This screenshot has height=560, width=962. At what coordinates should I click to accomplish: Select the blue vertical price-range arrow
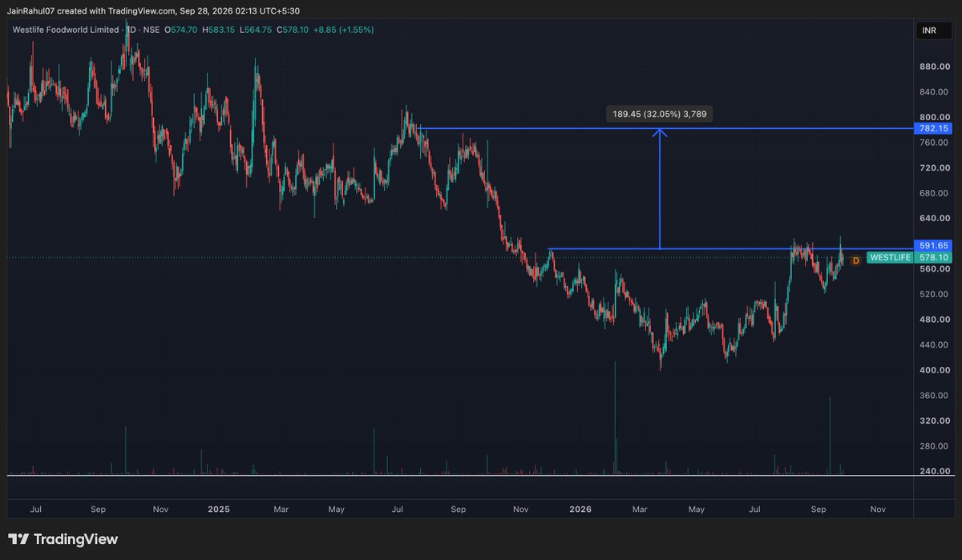point(660,189)
